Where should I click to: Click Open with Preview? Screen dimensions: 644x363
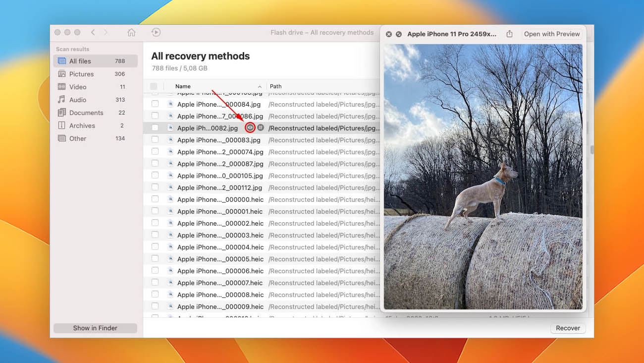pos(552,34)
